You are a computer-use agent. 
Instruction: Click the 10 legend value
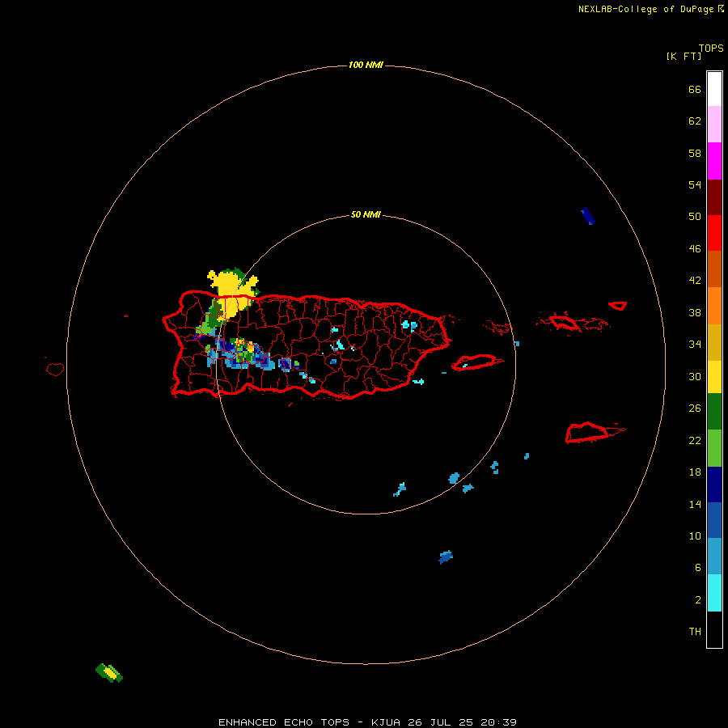[695, 535]
